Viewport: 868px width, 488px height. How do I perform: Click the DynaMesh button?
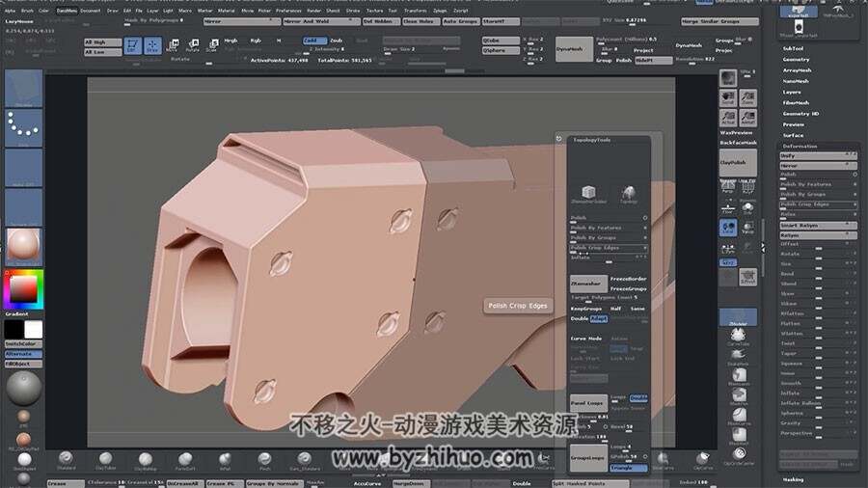click(x=574, y=49)
